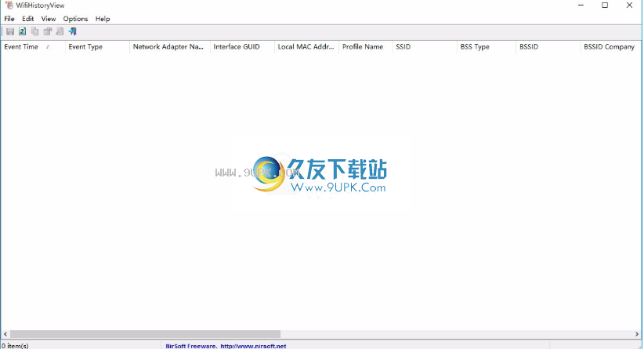Click the Profile Name column header

366,47
